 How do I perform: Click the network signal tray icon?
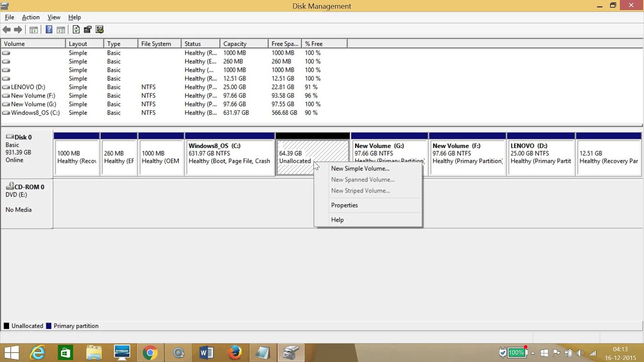[x=593, y=353]
